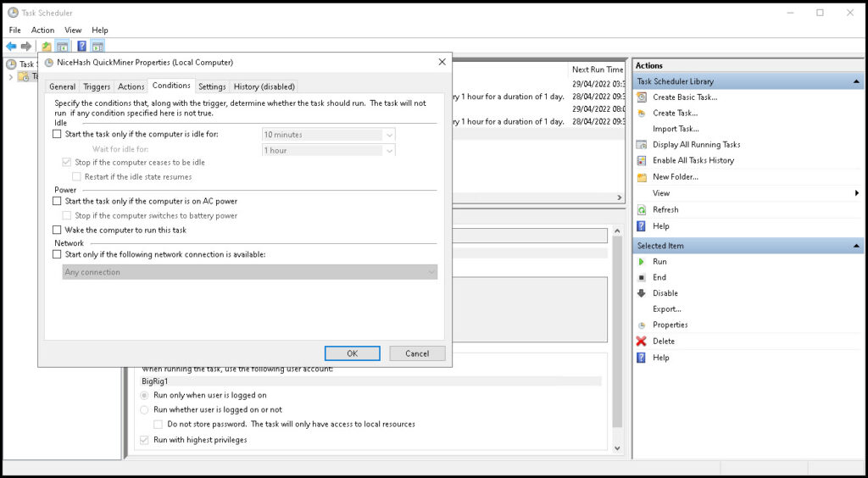Open the Help menu in menu bar

point(100,30)
